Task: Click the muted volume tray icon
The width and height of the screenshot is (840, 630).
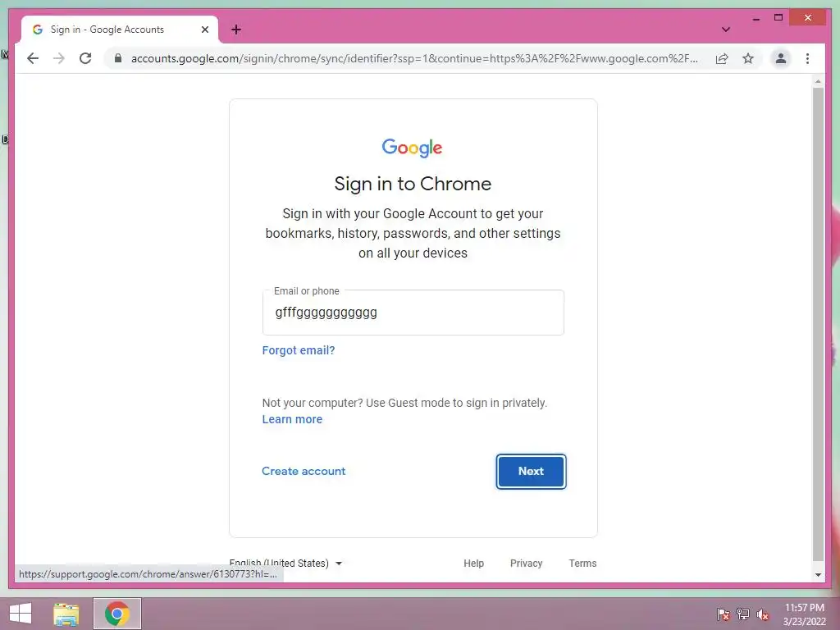Action: pyautogui.click(x=763, y=614)
